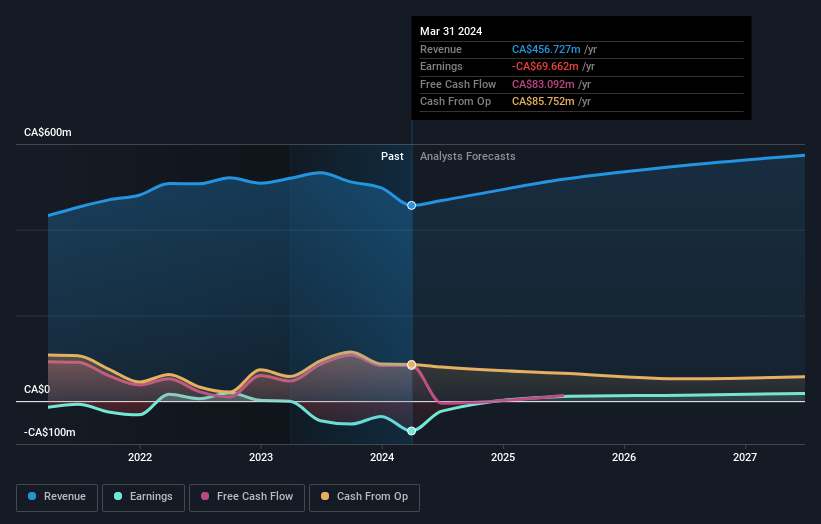
Task: Click the 2024 x-axis label
Action: [x=382, y=458]
